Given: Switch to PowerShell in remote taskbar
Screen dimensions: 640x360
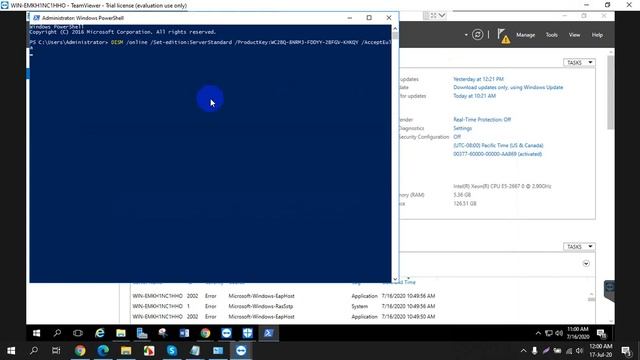Looking at the screenshot, I should pyautogui.click(x=268, y=333).
